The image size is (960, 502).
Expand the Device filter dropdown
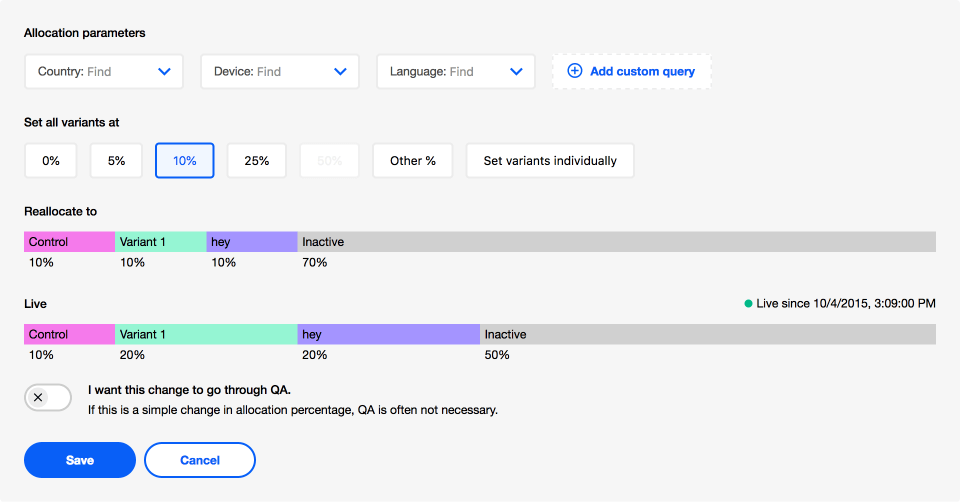tap(280, 71)
